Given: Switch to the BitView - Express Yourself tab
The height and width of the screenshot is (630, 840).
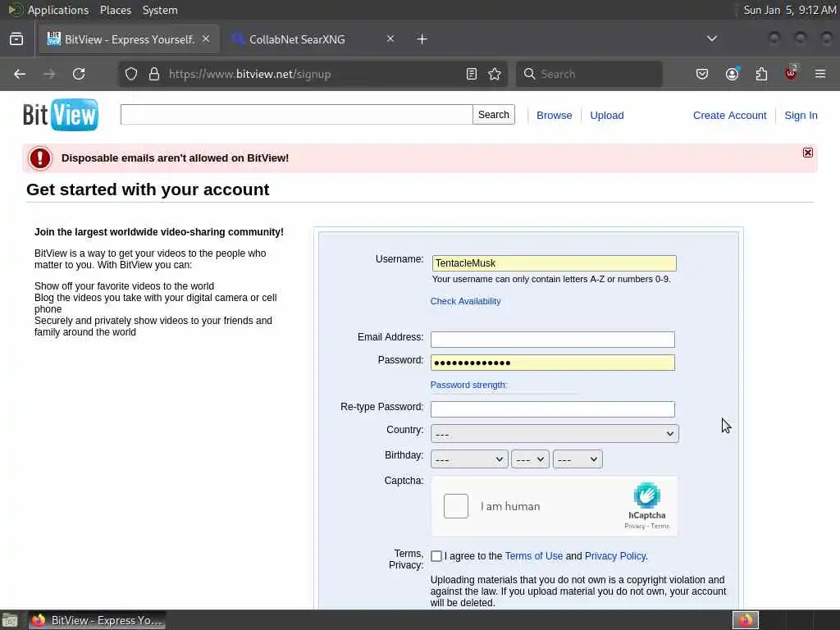Looking at the screenshot, I should pyautogui.click(x=129, y=39).
